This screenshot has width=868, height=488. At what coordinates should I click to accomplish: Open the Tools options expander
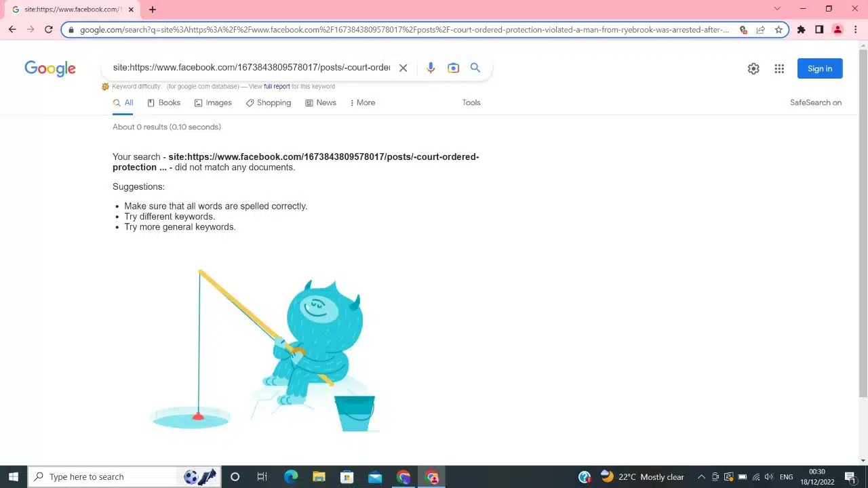click(471, 103)
